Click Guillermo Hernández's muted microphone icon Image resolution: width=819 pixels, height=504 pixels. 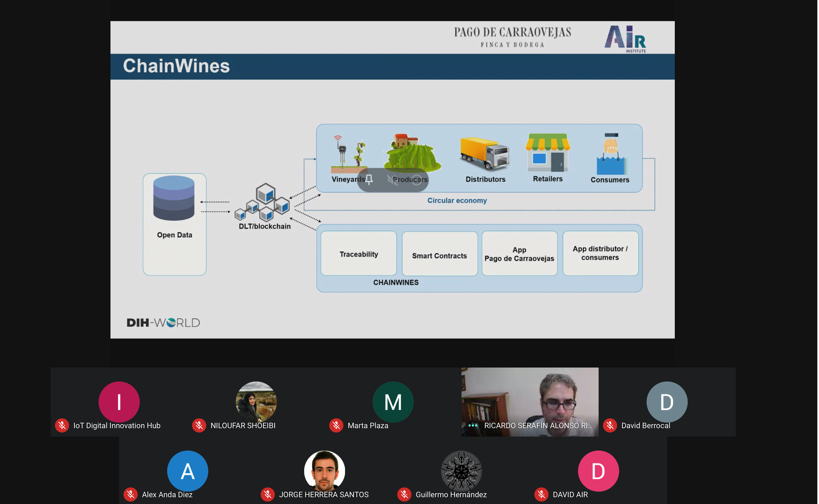(404, 494)
